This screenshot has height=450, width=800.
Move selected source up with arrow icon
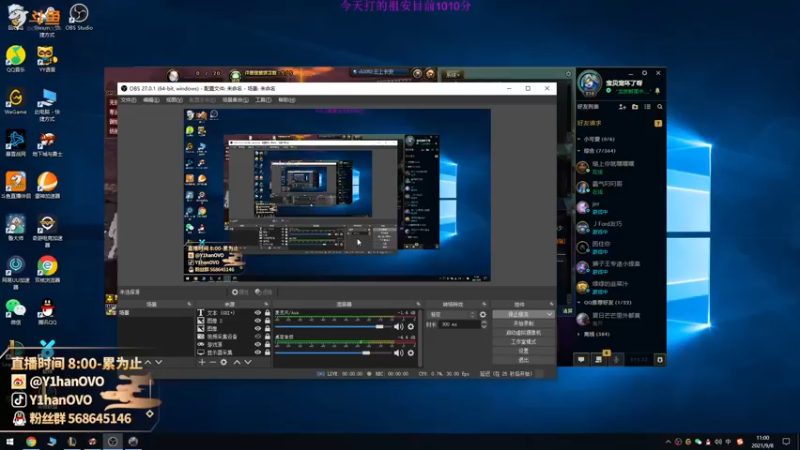pos(237,362)
